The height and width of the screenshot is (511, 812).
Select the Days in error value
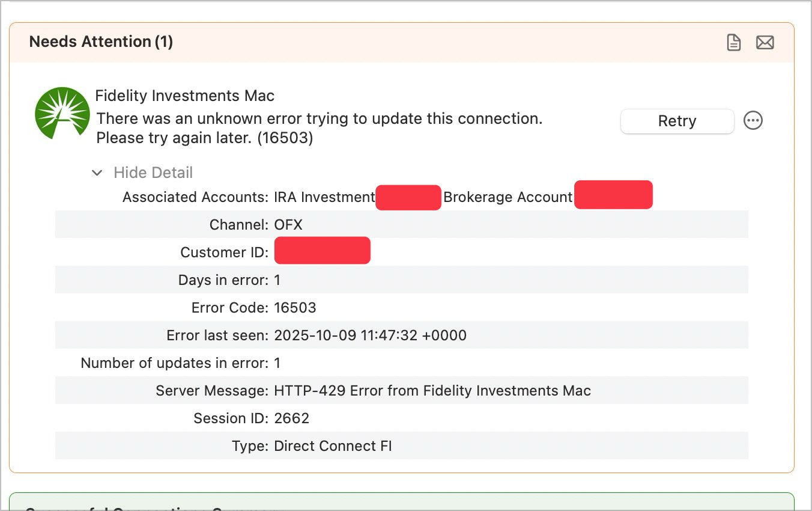pos(277,280)
